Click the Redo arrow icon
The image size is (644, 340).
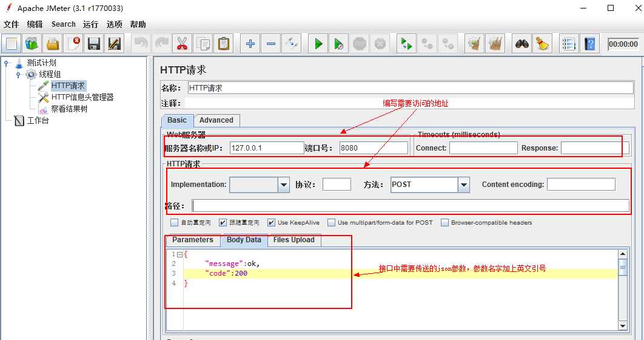(162, 44)
